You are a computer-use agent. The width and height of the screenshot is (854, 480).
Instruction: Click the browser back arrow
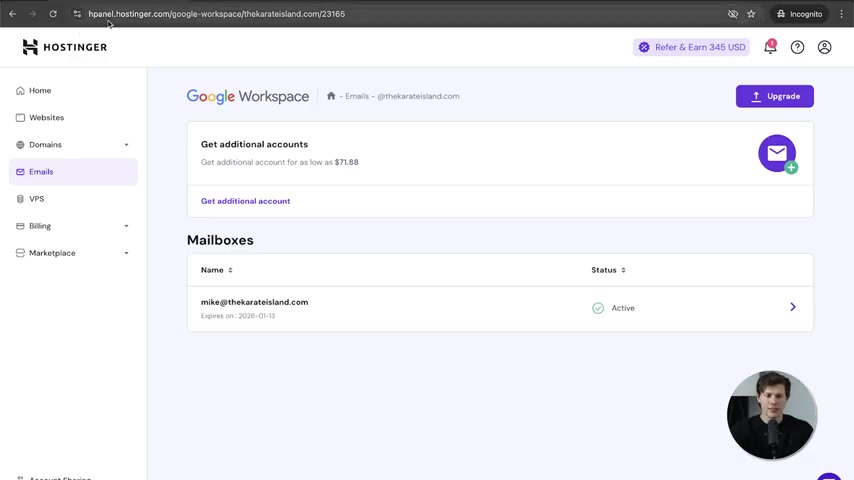click(x=13, y=14)
